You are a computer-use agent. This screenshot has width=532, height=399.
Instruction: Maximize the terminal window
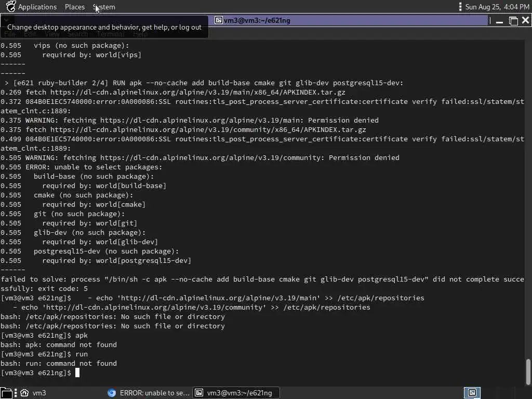tap(513, 21)
